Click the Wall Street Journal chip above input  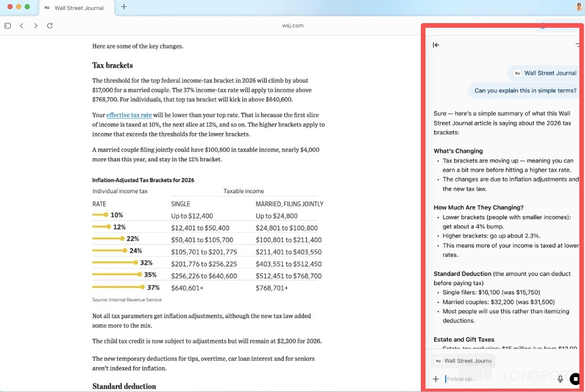click(x=464, y=361)
